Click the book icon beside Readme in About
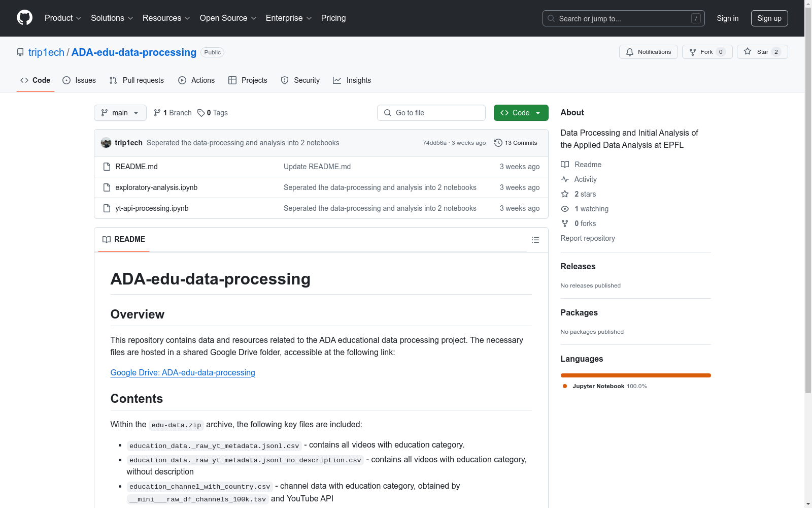This screenshot has height=508, width=812. click(565, 165)
